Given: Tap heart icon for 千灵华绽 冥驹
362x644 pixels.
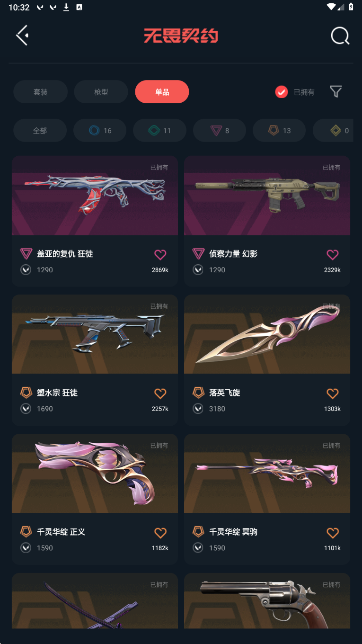Looking at the screenshot, I should tap(333, 533).
